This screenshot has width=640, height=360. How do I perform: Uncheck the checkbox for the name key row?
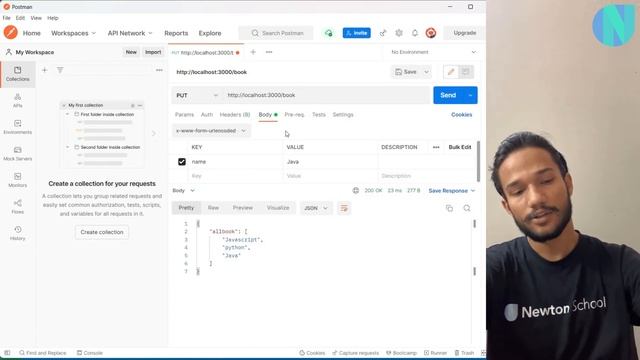pyautogui.click(x=182, y=162)
